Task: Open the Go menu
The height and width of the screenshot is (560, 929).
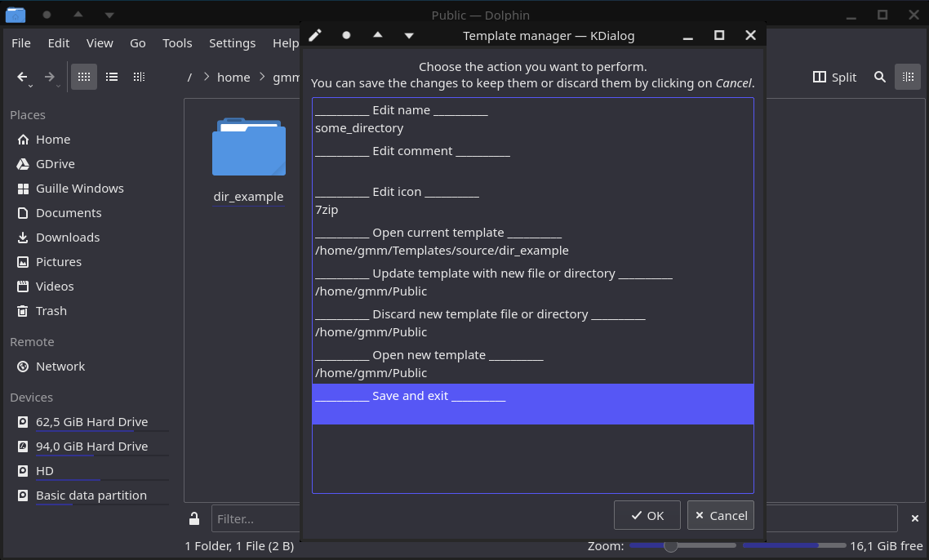Action: click(137, 43)
